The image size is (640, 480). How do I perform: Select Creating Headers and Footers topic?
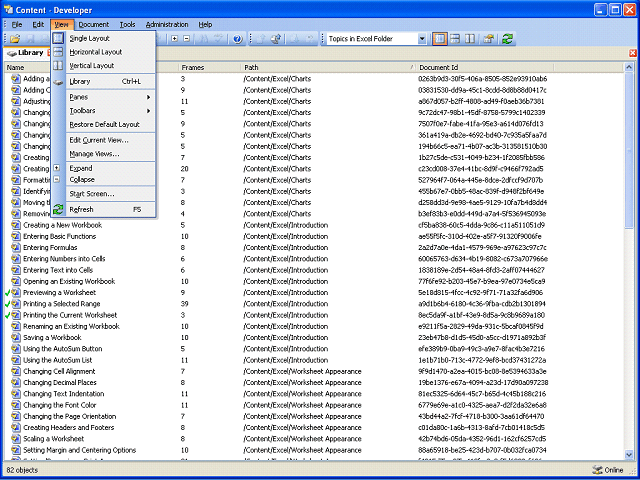(69, 428)
